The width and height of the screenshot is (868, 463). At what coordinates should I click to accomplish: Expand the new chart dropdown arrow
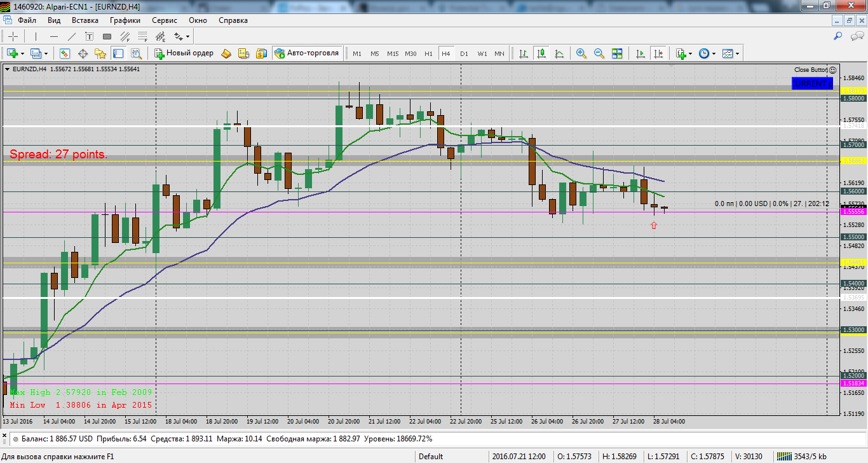coord(22,53)
